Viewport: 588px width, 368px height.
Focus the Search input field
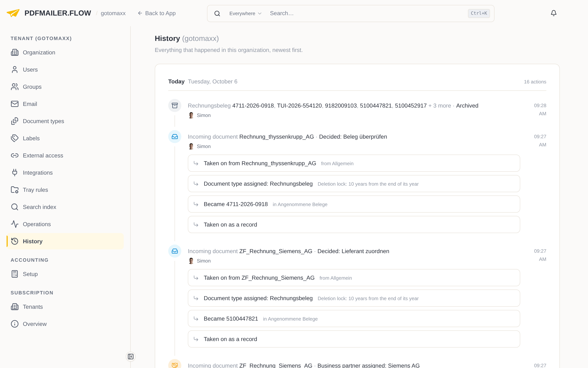[367, 13]
